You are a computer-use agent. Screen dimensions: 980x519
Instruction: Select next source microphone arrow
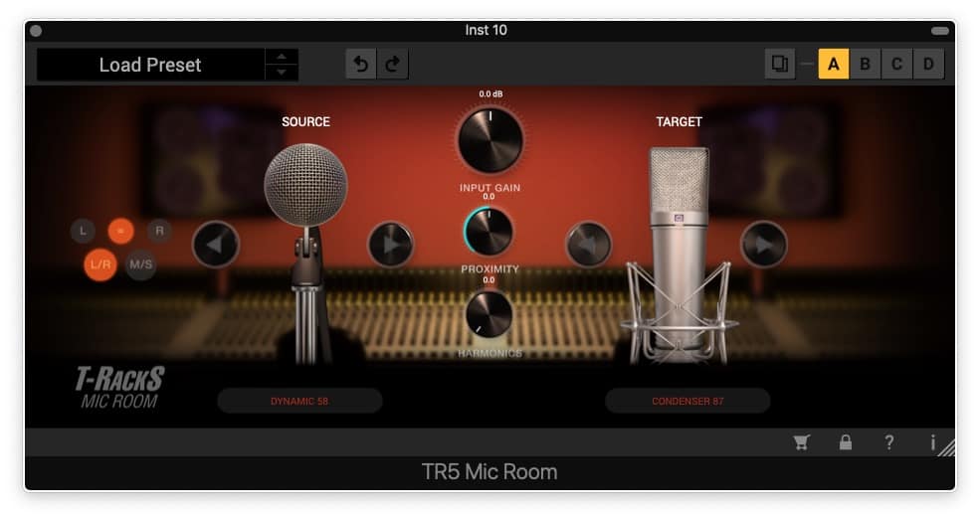391,245
